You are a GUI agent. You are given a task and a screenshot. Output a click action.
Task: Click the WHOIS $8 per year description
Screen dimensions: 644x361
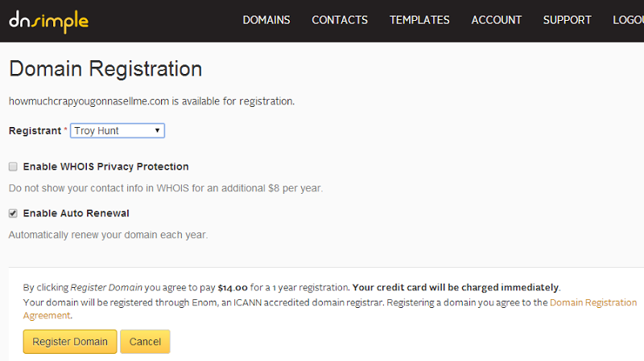click(165, 188)
